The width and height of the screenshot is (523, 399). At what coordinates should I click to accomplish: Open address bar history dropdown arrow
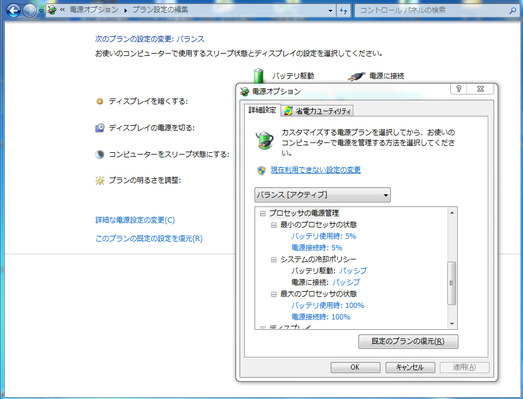click(330, 11)
